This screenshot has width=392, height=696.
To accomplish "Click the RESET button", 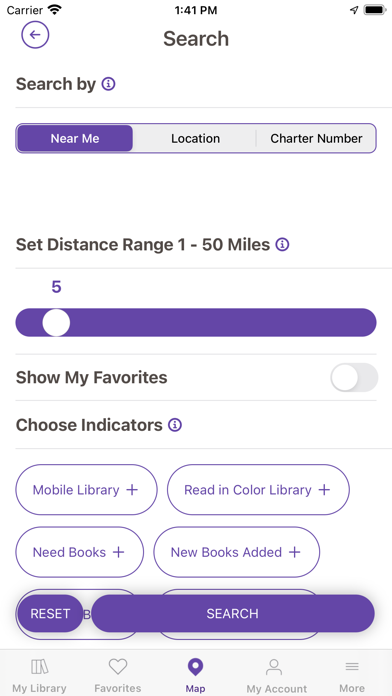I will pos(50,613).
